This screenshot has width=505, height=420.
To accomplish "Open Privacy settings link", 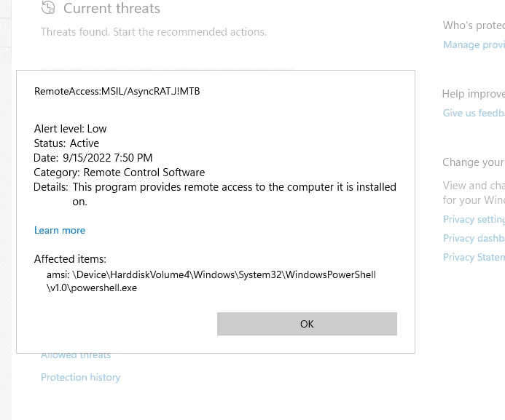I will pos(474,219).
